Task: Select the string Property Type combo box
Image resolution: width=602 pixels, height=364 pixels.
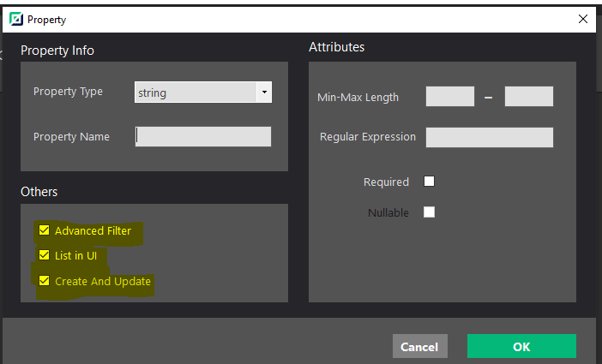Action: click(x=196, y=92)
